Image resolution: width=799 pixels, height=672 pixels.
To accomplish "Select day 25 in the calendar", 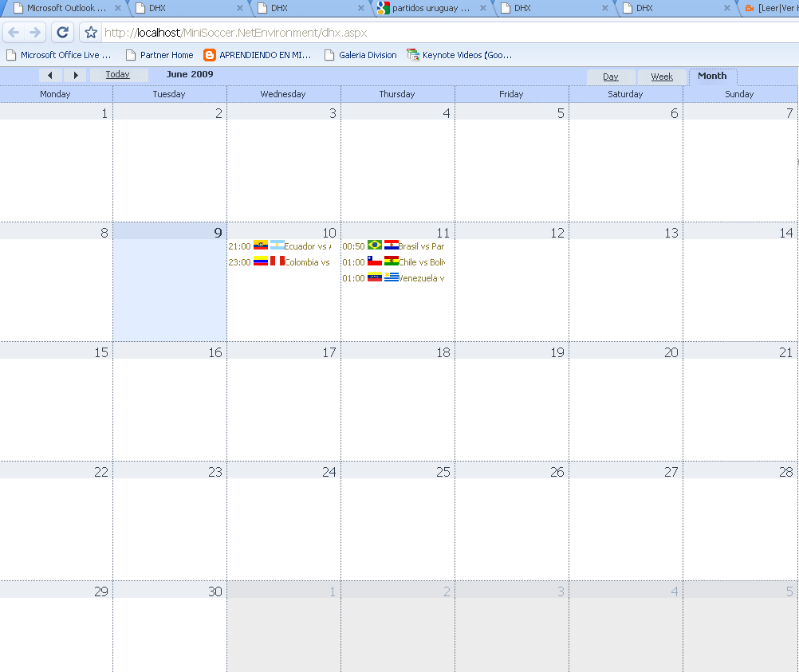I will point(398,521).
